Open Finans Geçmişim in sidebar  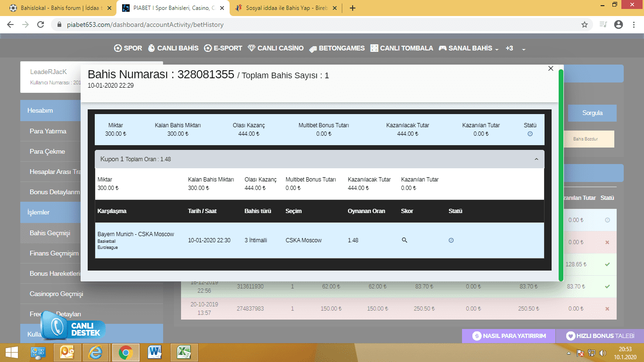pos(54,253)
